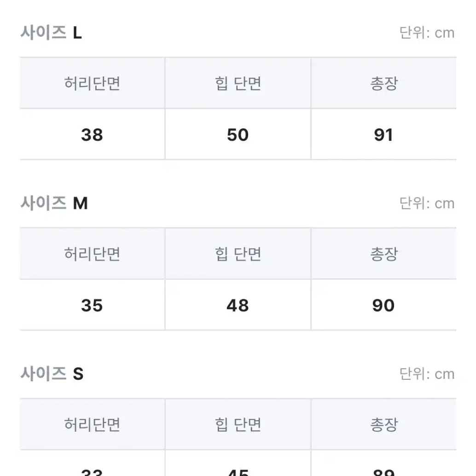Viewport: 476px width, 476px height.
Task: Select the size L total length 91
Action: pos(383,135)
